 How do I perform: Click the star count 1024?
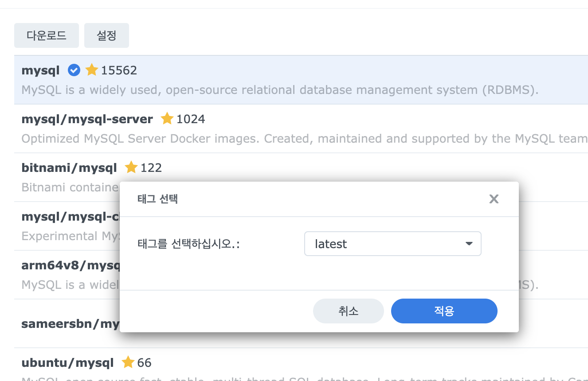tap(191, 119)
